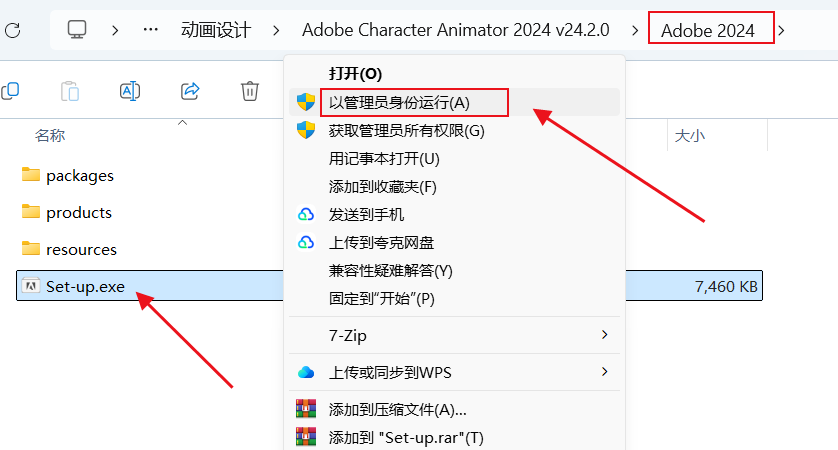Click the share icon in the toolbar
Image resolution: width=838 pixels, height=450 pixels.
[x=190, y=91]
